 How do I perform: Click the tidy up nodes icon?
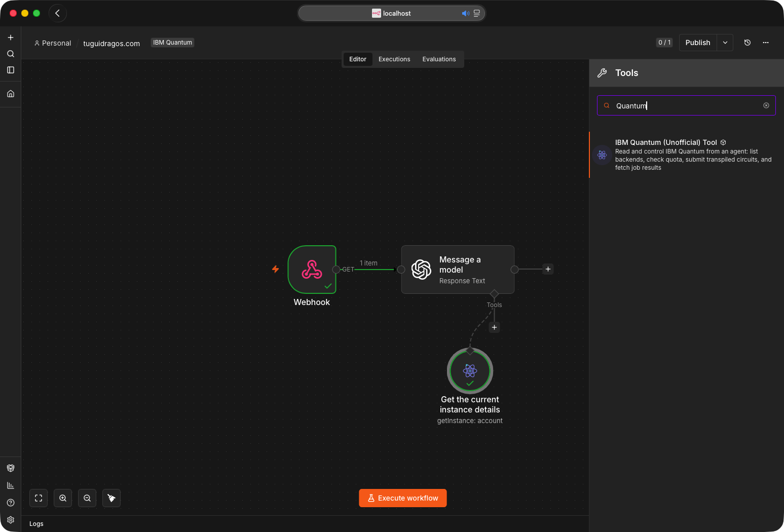111,498
